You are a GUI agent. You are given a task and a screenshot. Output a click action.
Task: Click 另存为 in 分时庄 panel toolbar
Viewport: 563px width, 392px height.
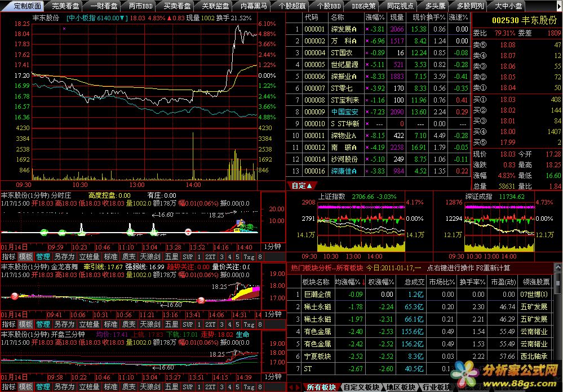coord(64,257)
